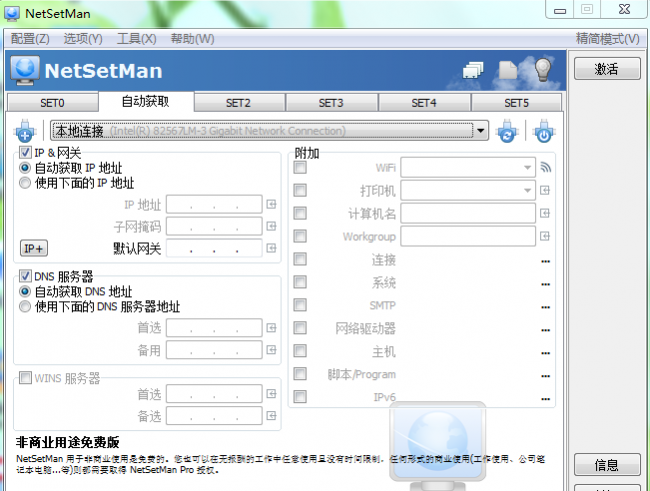650x491 pixels.
Task: Click the arrow icon next to 计算机名 field
Action: (545, 213)
